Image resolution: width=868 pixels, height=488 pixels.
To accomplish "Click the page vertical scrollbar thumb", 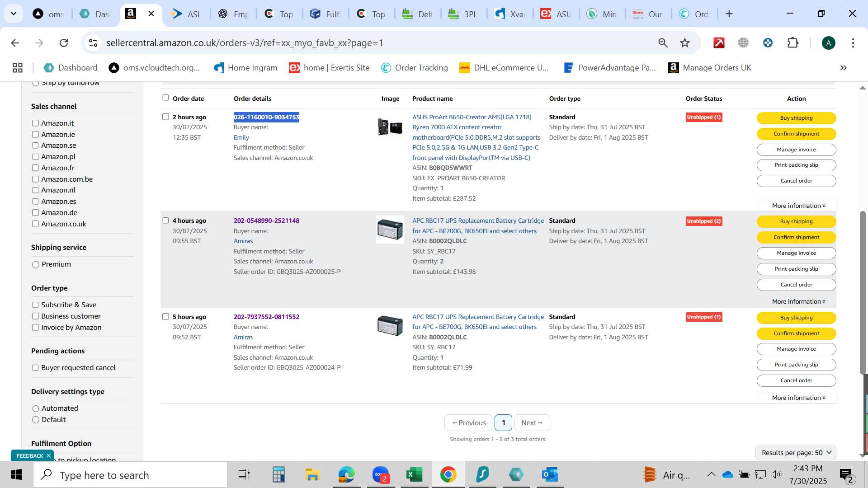I will click(x=863, y=292).
